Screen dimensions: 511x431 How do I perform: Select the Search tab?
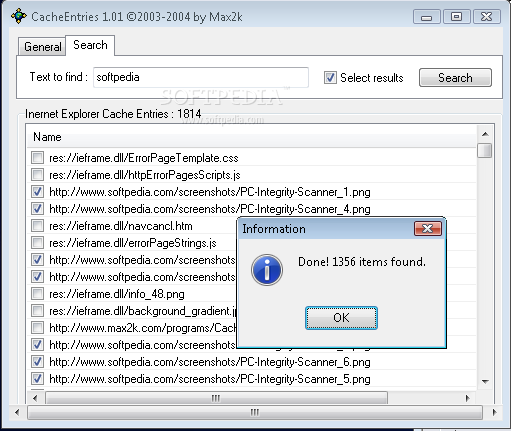(x=90, y=45)
